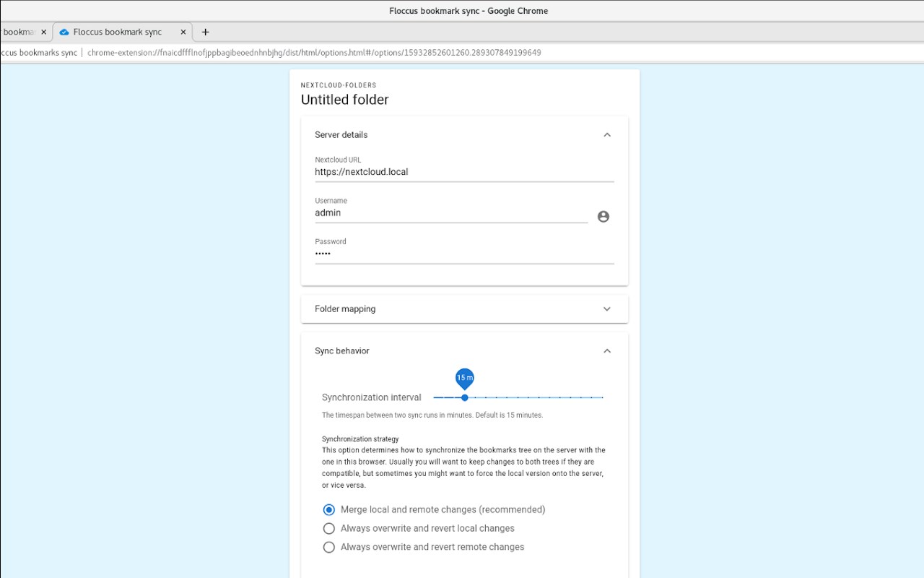Image resolution: width=924 pixels, height=578 pixels.
Task: Focus the Password field
Action: point(464,254)
